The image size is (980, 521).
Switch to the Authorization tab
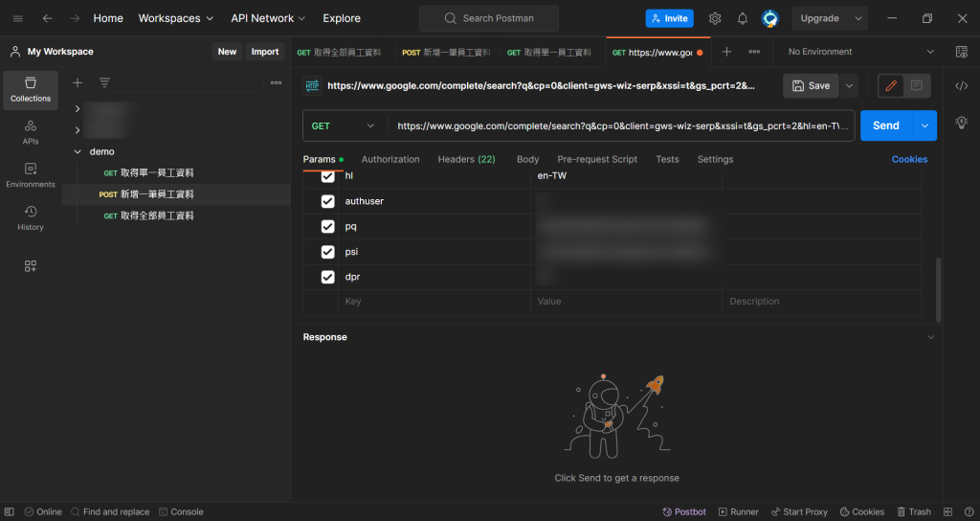[x=390, y=160]
